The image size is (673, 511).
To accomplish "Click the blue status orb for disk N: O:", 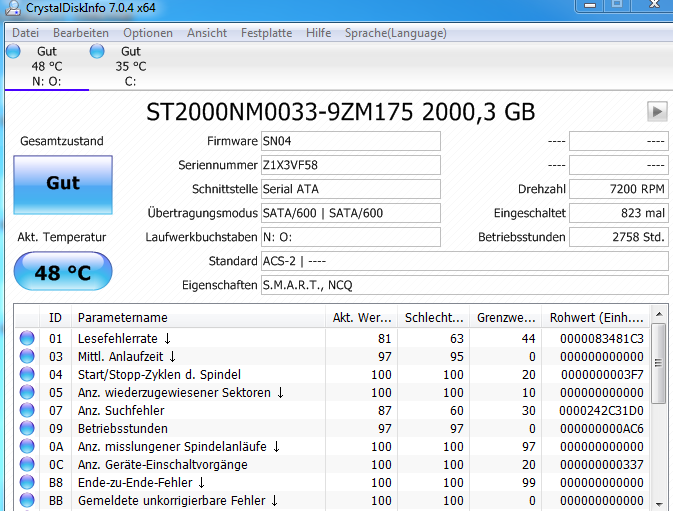I will click(13, 51).
